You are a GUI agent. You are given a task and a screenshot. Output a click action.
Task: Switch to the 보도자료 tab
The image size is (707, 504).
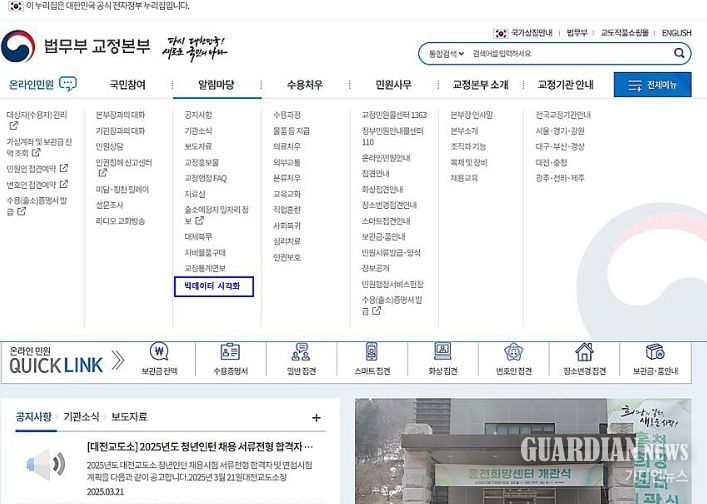(129, 417)
